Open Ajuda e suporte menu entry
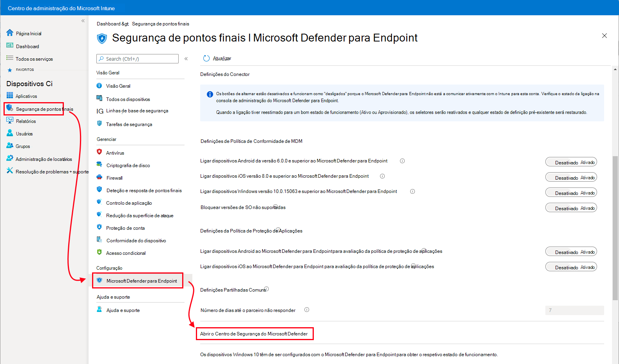Viewport: 619px width, 364px height. click(x=123, y=310)
